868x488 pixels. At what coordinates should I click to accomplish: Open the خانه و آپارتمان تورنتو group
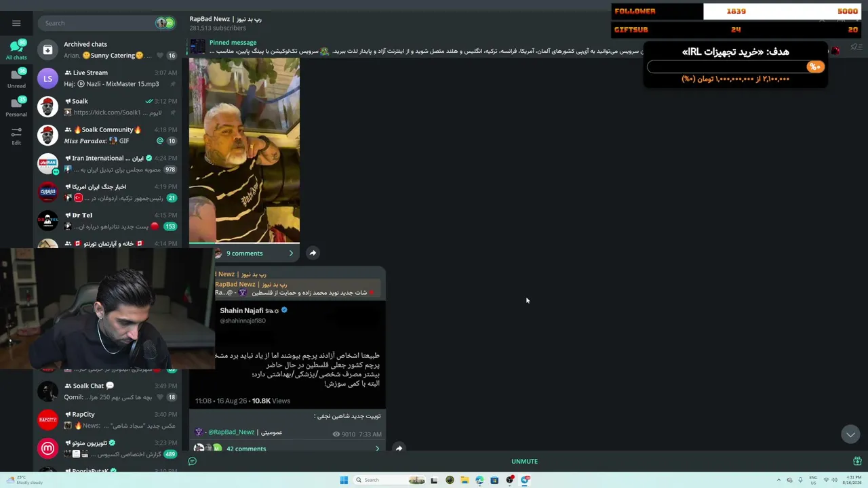click(x=108, y=242)
